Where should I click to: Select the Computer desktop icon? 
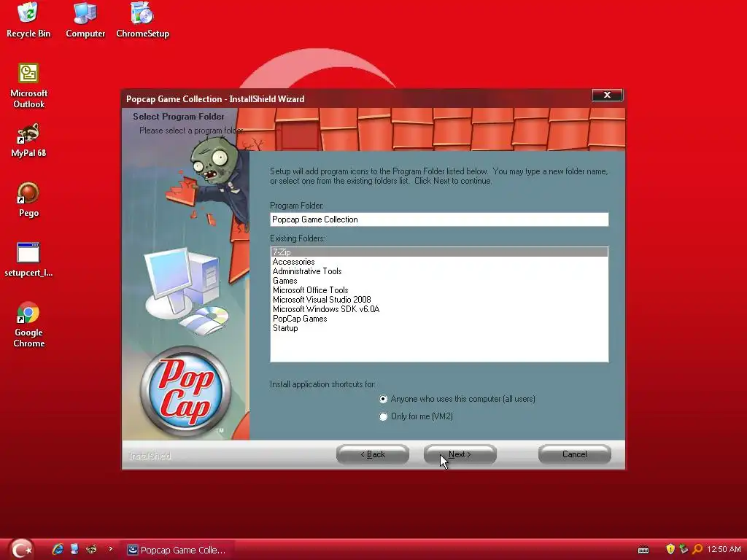coord(85,20)
